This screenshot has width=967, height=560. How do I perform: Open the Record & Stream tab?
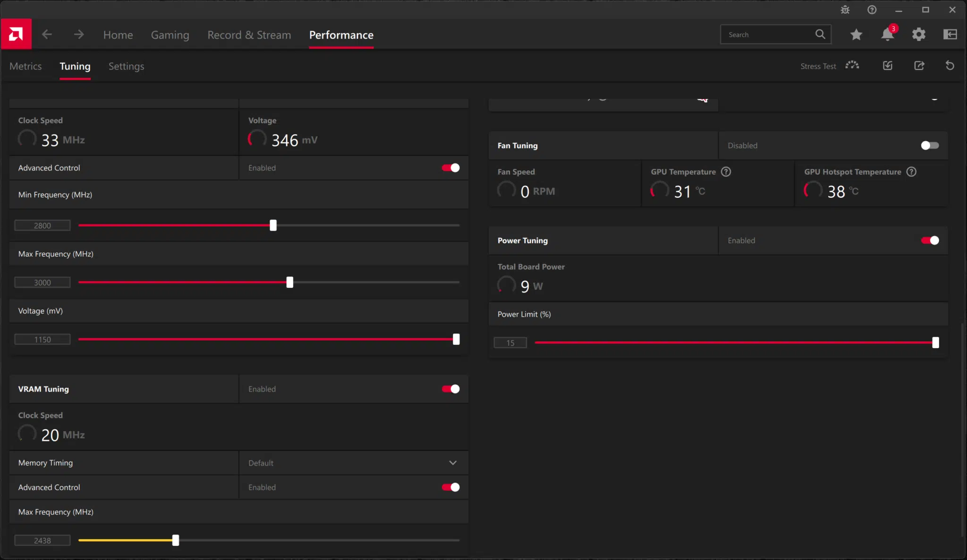pos(249,35)
